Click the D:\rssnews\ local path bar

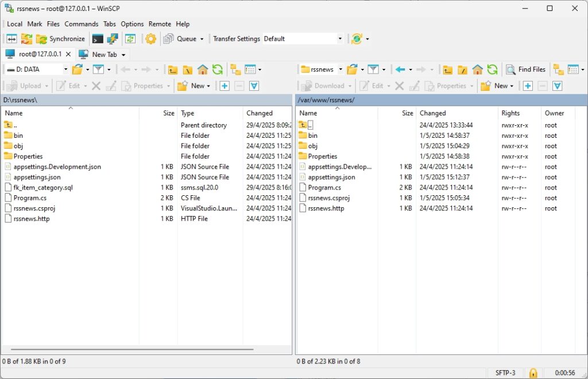pos(146,100)
